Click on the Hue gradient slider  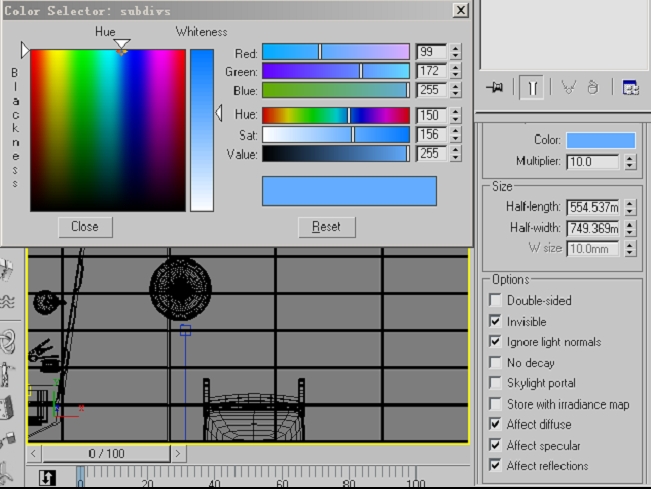coord(335,115)
